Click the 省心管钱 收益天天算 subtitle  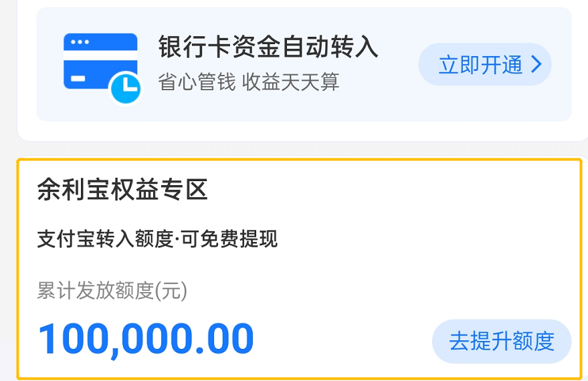click(x=249, y=82)
